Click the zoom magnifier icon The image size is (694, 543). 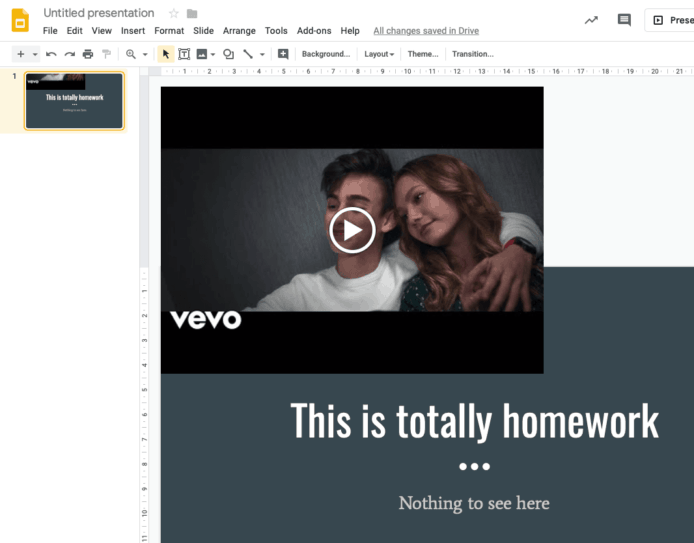pyautogui.click(x=131, y=54)
